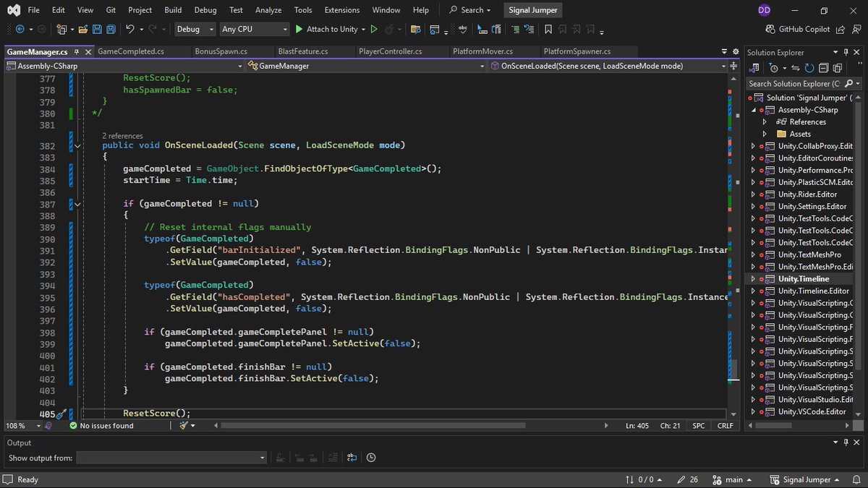
Task: Select the Unity.Timeline project in Solution Explorer
Action: 804,279
